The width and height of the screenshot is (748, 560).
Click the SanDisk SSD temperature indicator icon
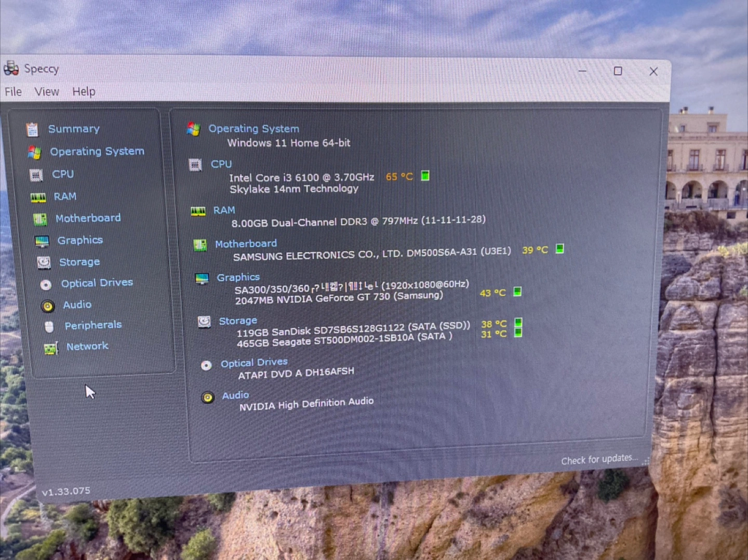(518, 323)
